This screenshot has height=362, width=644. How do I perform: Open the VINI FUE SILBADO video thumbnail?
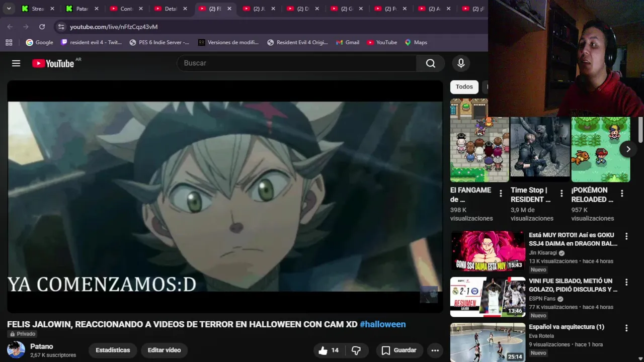pyautogui.click(x=488, y=297)
